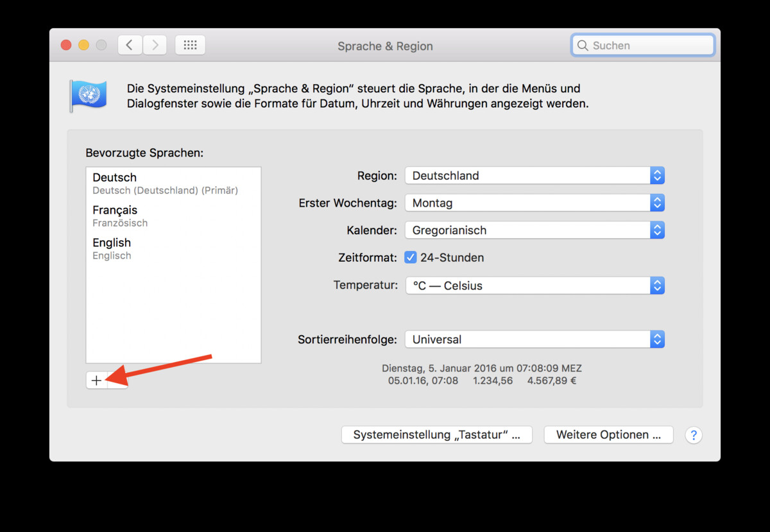Click inside the Suchen search field
The height and width of the screenshot is (532, 770).
(x=642, y=45)
